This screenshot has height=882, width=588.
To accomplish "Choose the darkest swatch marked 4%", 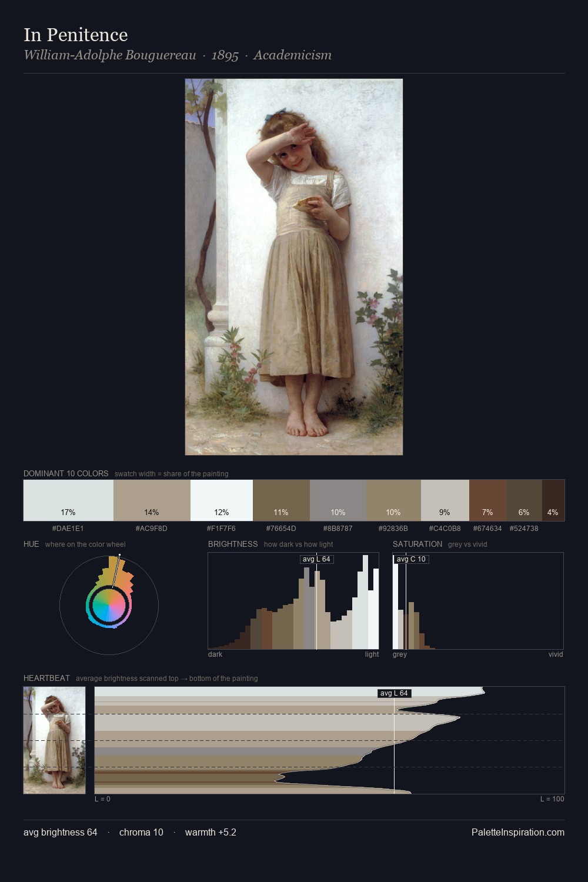I will click(553, 500).
